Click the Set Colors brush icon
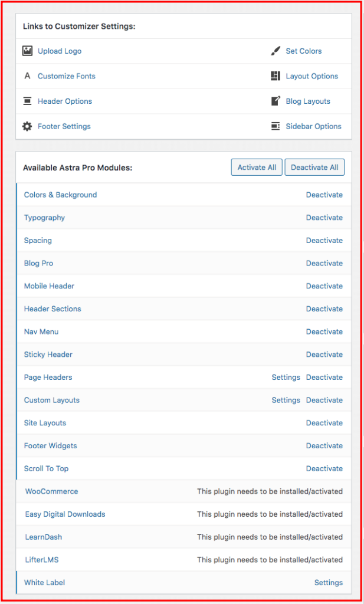Viewport: 364px width, 604px height. [276, 51]
